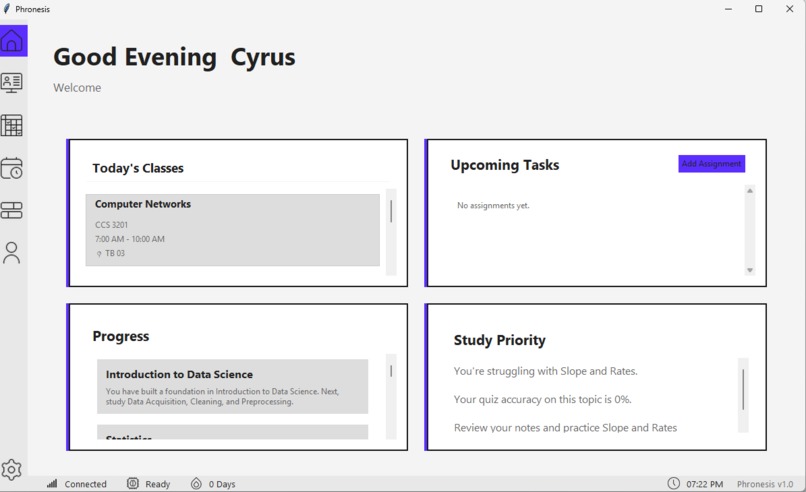Click the 'No assignments yet.' message
The width and height of the screenshot is (806, 492).
pyautogui.click(x=493, y=205)
